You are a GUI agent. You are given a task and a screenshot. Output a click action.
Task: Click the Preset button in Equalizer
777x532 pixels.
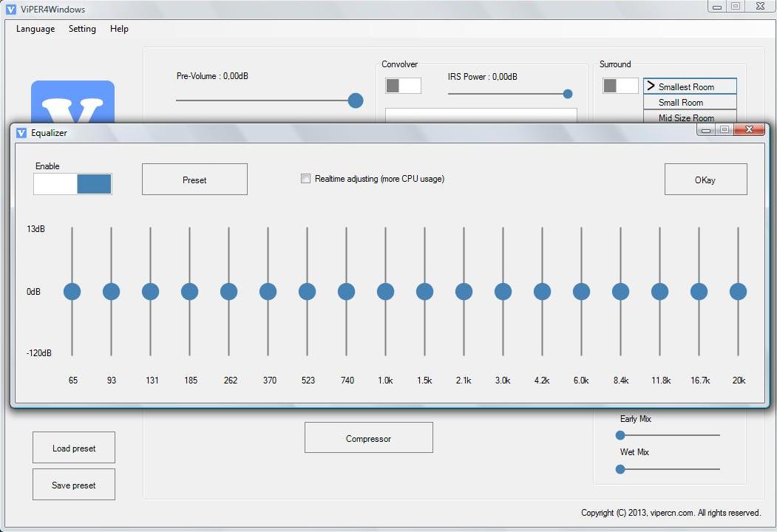(194, 180)
